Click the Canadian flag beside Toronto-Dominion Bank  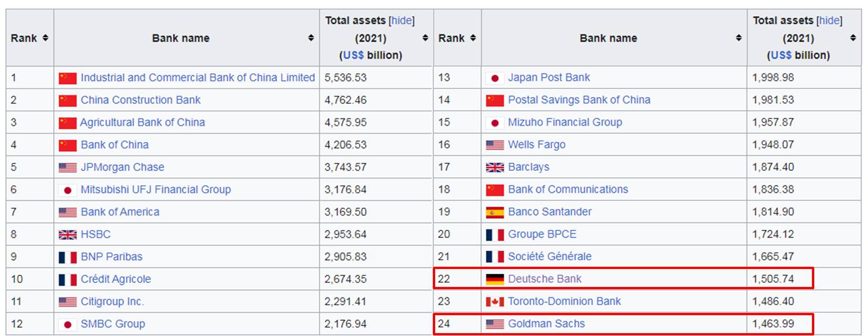[495, 302]
